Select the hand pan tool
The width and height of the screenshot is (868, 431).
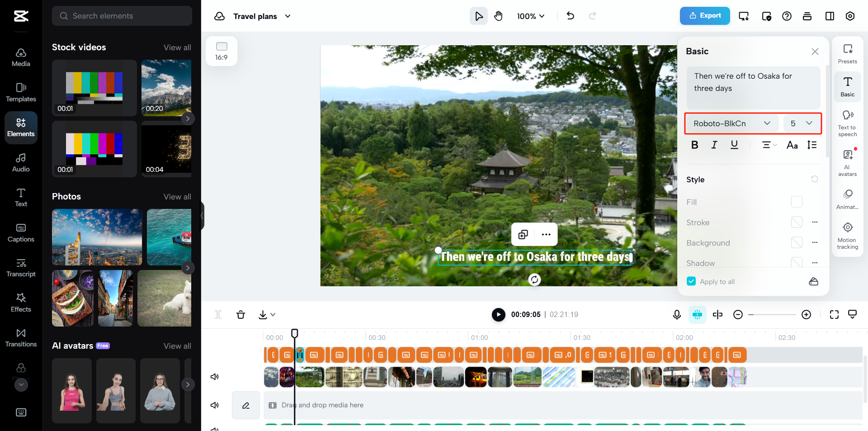point(498,16)
